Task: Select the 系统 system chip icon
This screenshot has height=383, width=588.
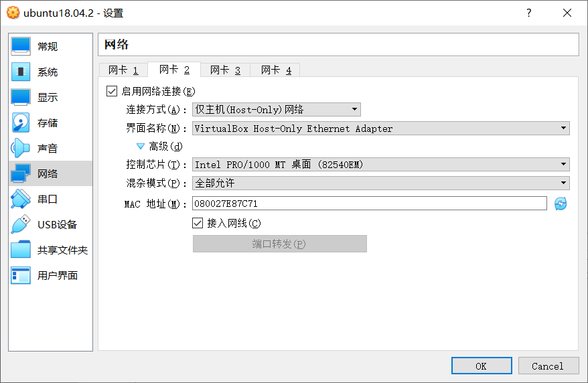Action: [21, 72]
